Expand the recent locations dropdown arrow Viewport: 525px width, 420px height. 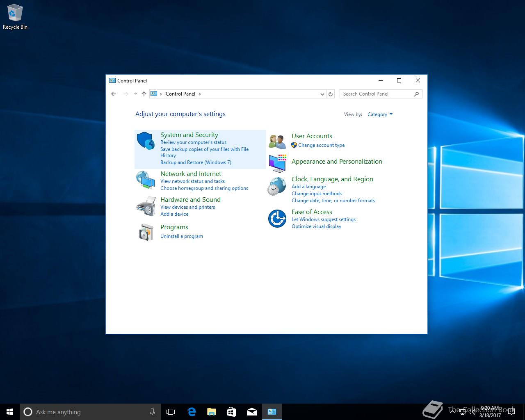135,94
